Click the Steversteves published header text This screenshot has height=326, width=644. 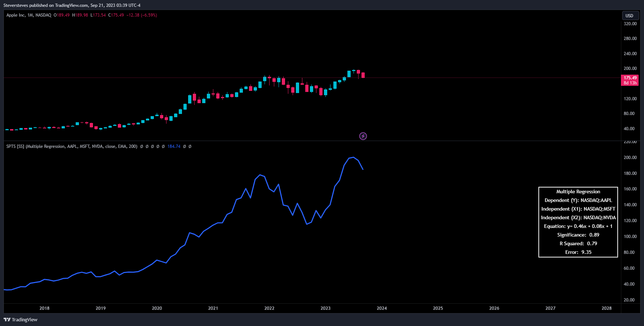[x=72, y=5]
